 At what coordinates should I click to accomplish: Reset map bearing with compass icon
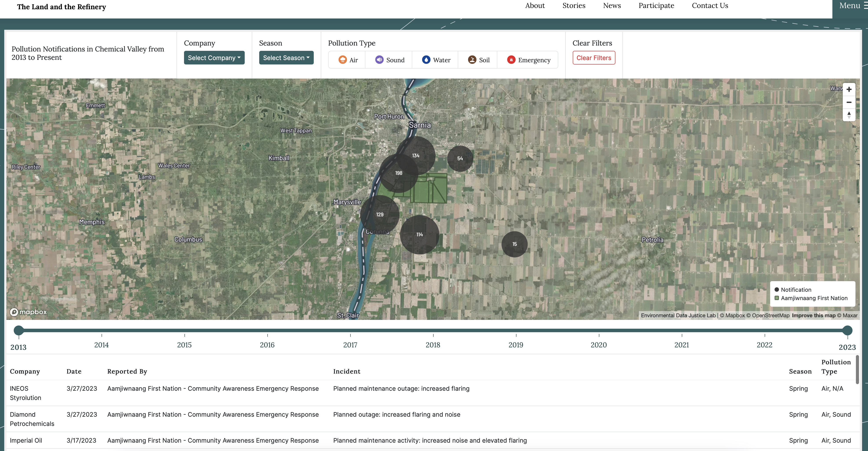(849, 115)
